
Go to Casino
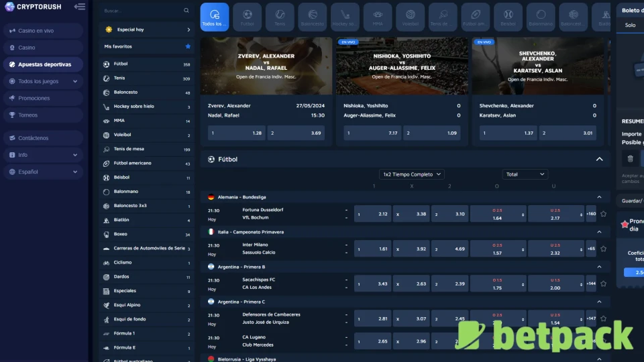(x=43, y=48)
